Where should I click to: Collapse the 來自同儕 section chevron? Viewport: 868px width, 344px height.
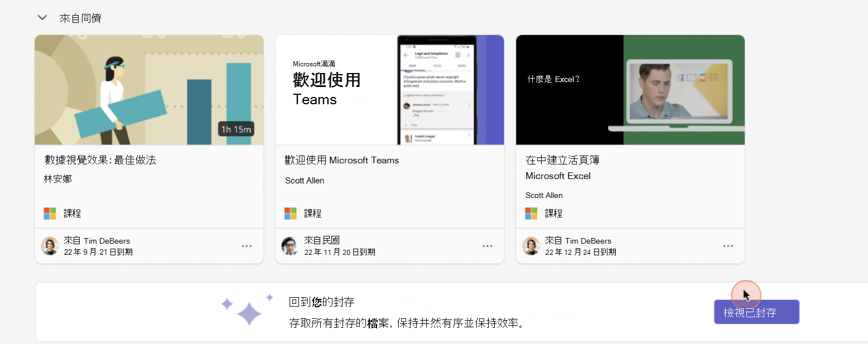point(42,18)
